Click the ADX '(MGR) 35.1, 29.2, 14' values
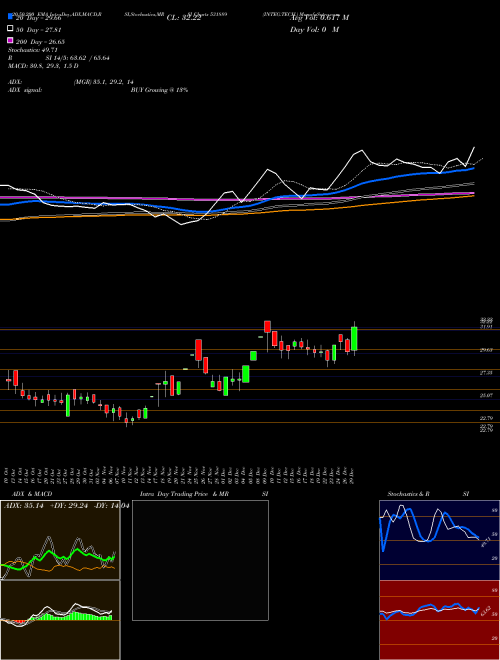This screenshot has height=660, width=500. [x=104, y=82]
